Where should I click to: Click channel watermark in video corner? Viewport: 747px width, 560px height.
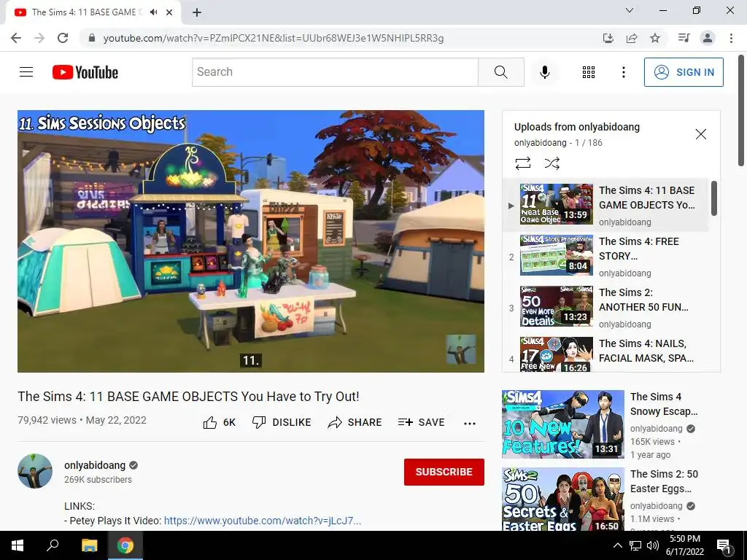point(461,349)
